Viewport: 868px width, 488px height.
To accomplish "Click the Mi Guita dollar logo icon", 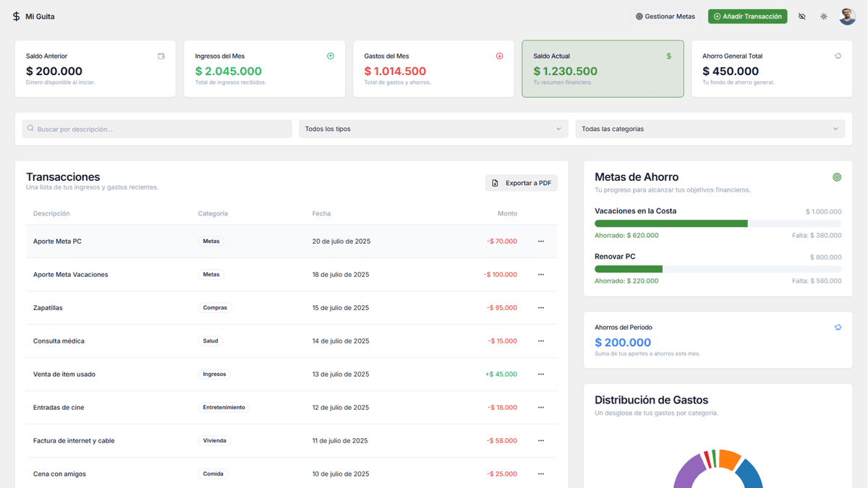I will [17, 16].
